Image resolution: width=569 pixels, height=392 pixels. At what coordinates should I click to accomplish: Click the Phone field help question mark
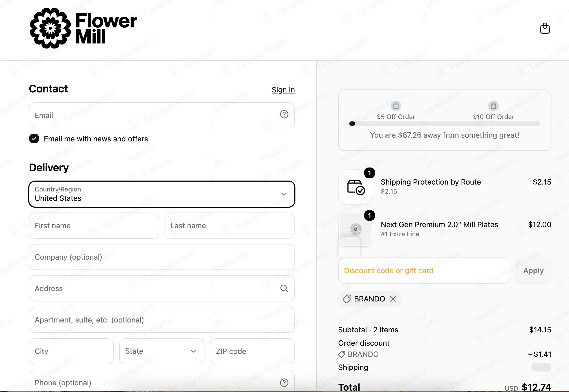click(x=284, y=382)
